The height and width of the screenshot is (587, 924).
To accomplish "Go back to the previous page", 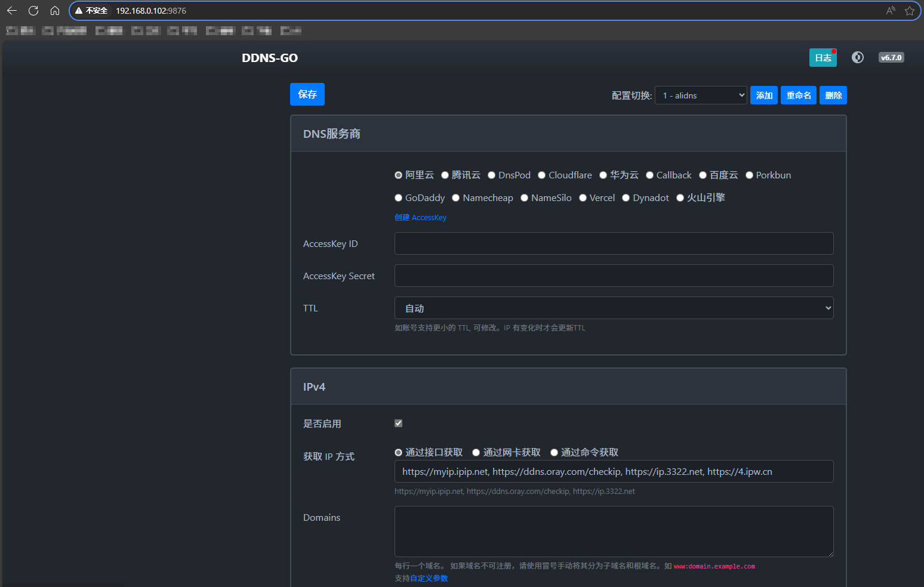I will pos(12,11).
